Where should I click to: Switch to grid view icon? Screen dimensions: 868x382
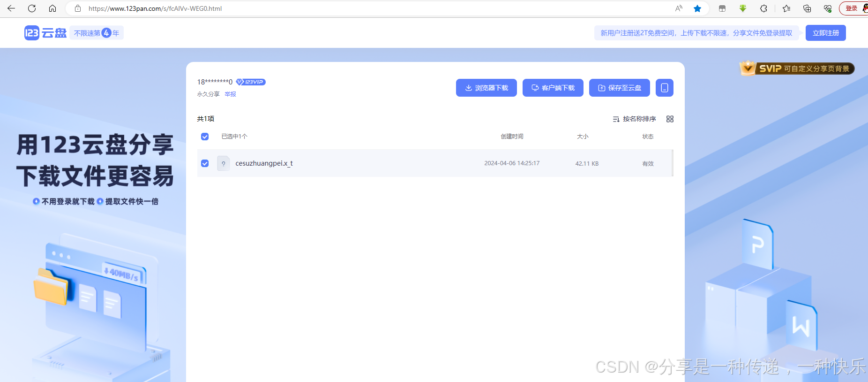(670, 119)
